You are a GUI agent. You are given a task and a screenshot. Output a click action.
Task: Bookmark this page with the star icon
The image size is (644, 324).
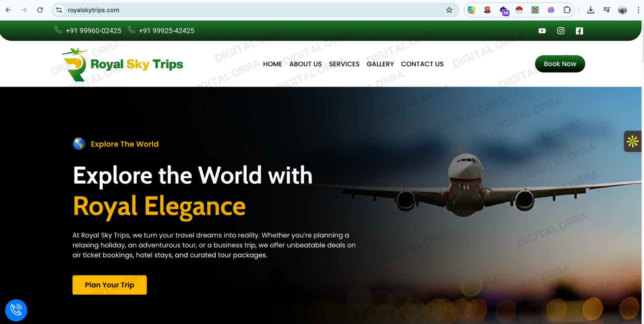[x=449, y=10]
